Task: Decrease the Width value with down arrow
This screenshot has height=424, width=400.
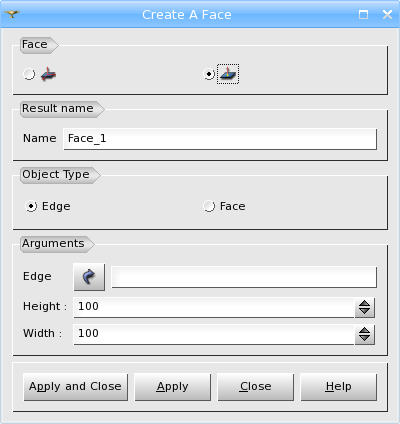Action: [365, 339]
